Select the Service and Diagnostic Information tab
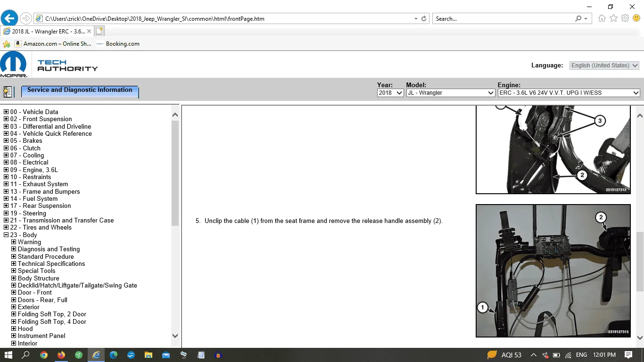 [x=80, y=91]
